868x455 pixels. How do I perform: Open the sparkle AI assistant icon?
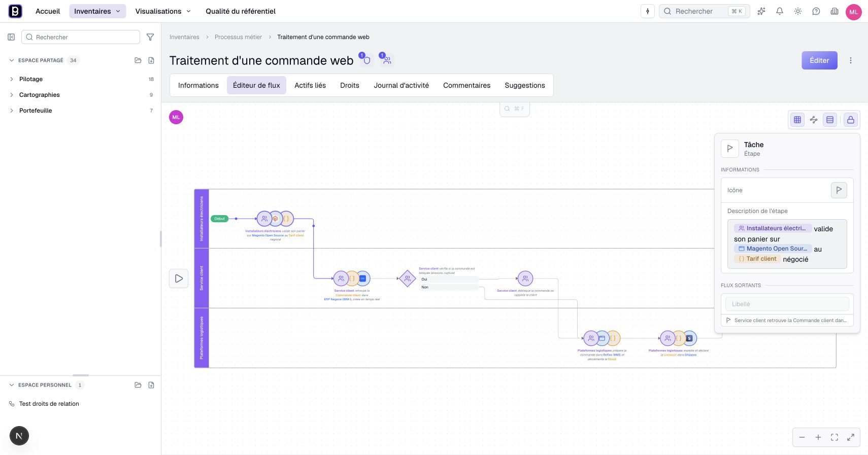(x=761, y=11)
